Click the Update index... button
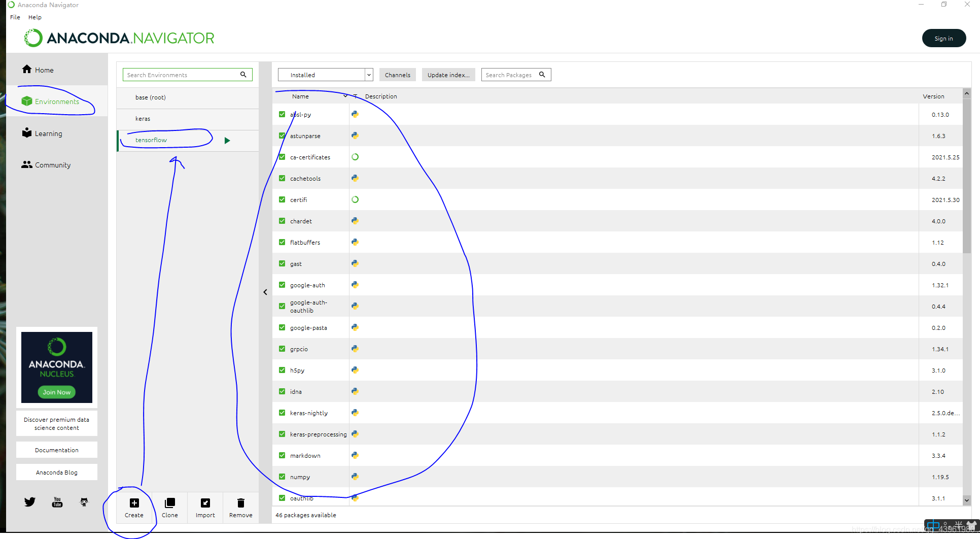980x539 pixels. [448, 75]
